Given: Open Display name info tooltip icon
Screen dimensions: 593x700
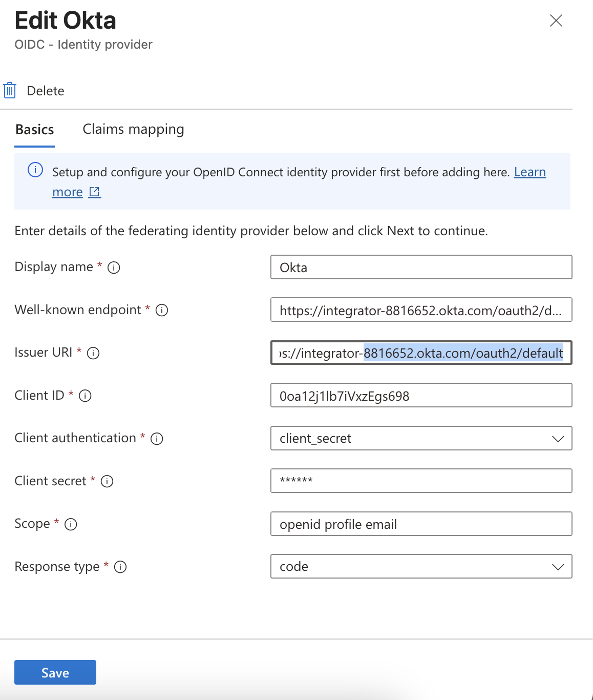Looking at the screenshot, I should point(114,267).
